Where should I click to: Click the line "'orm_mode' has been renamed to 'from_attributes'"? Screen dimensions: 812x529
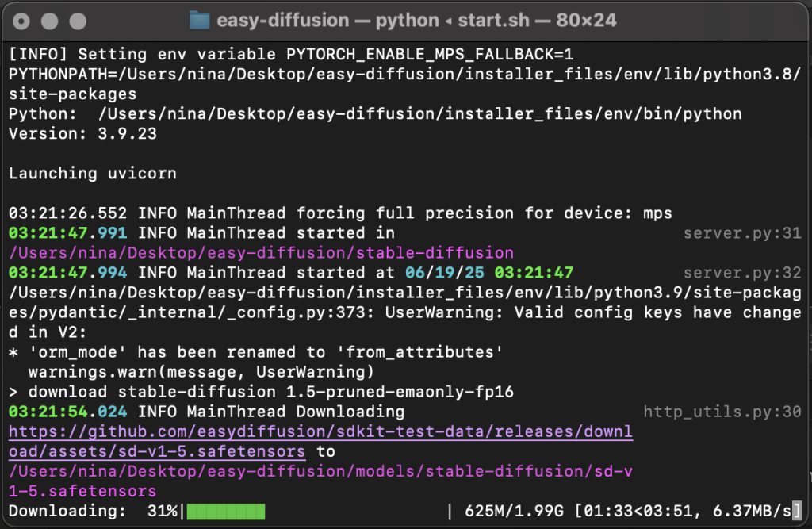tap(266, 352)
